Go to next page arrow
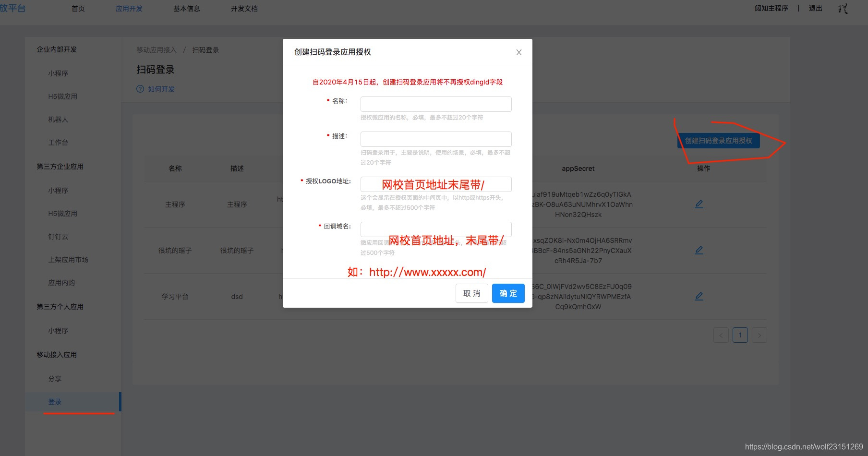 coord(759,335)
